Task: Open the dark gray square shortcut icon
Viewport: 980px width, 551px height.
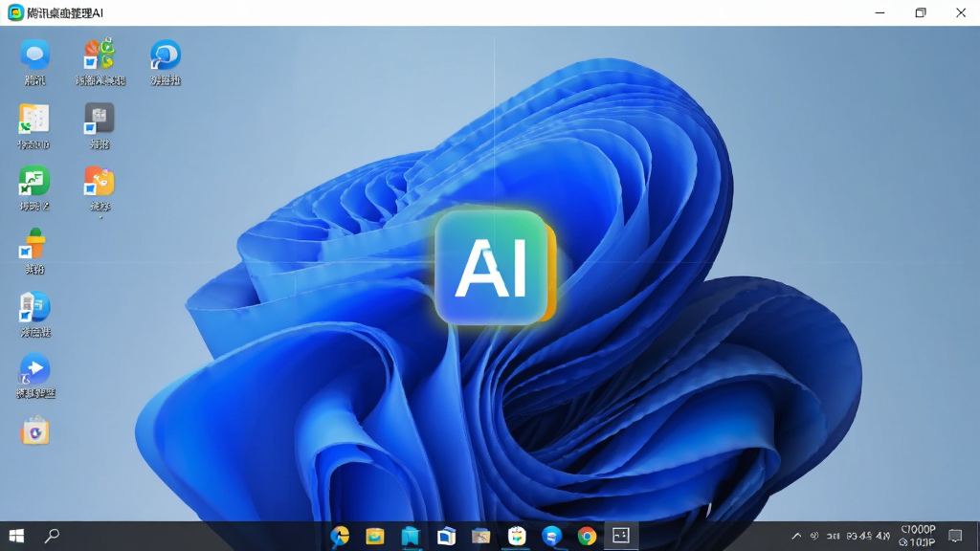Action: point(100,118)
